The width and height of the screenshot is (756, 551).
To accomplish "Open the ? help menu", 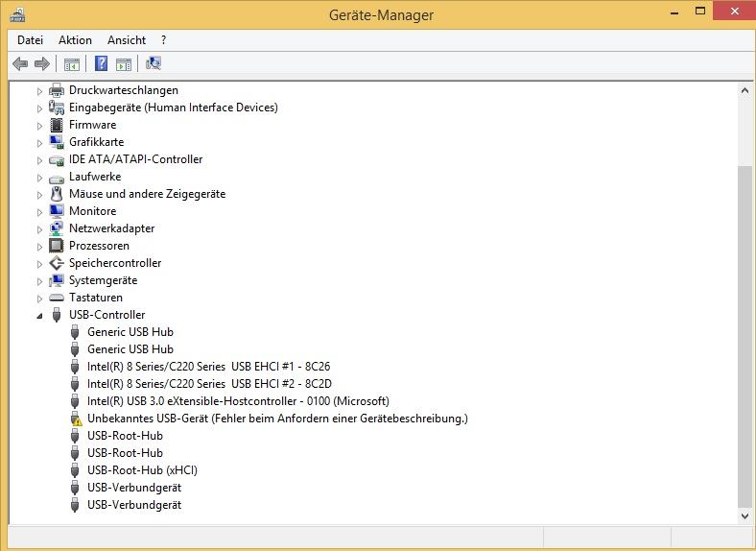I will (163, 40).
